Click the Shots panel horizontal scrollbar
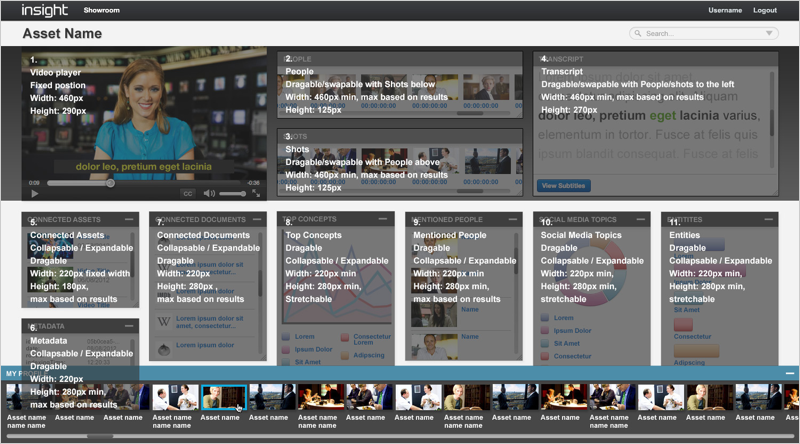 click(x=469, y=191)
